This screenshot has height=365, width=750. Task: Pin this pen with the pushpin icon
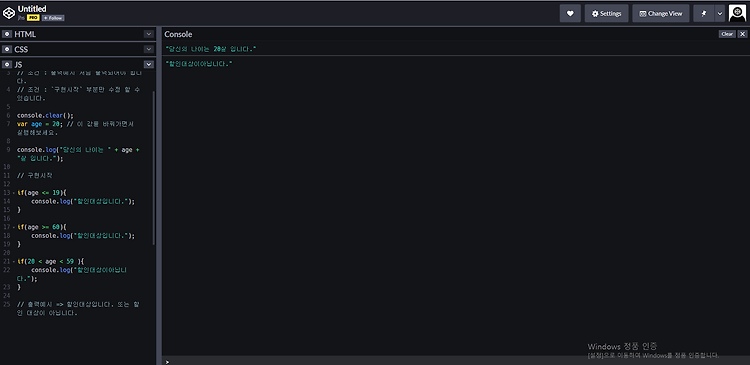[x=704, y=13]
